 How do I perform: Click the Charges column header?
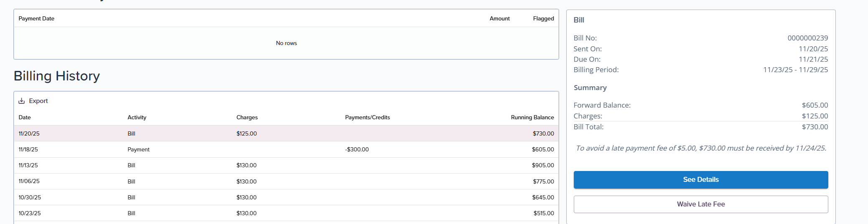pyautogui.click(x=247, y=118)
